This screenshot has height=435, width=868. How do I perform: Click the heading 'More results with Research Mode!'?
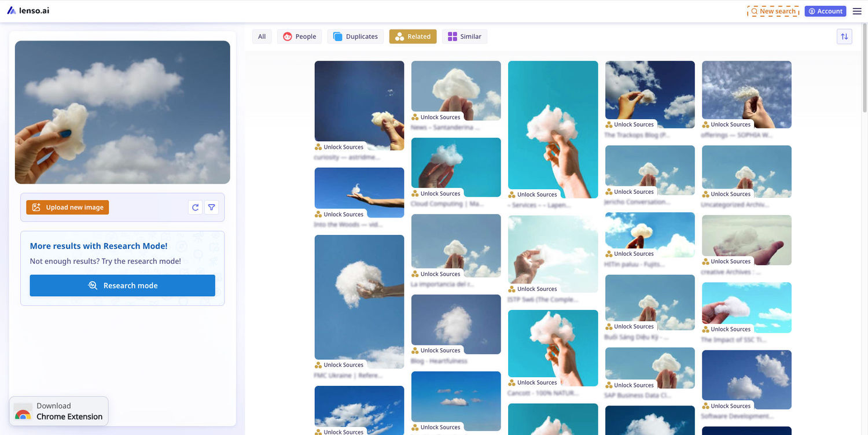point(99,246)
